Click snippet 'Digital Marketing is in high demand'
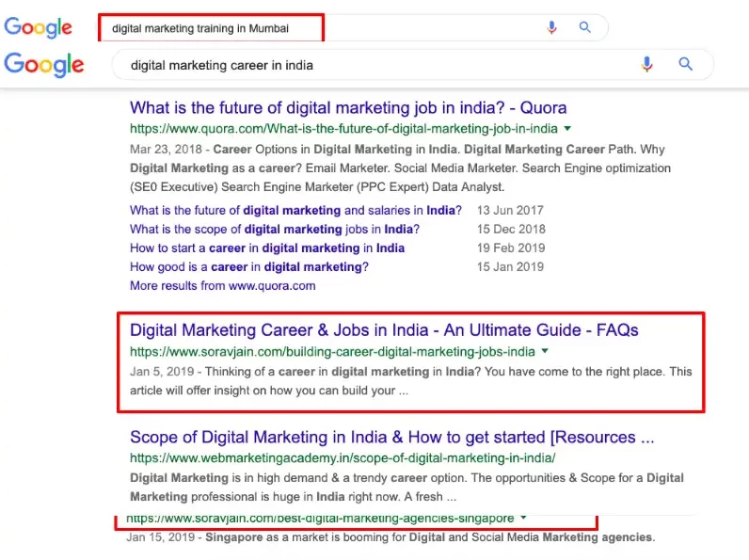This screenshot has height=560, width=749. click(x=406, y=488)
